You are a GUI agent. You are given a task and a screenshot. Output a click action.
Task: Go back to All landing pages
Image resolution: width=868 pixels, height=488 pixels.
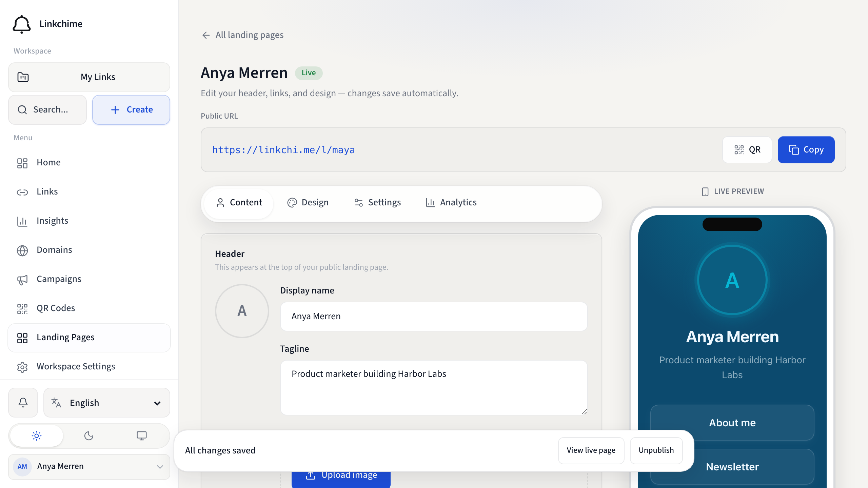[242, 35]
